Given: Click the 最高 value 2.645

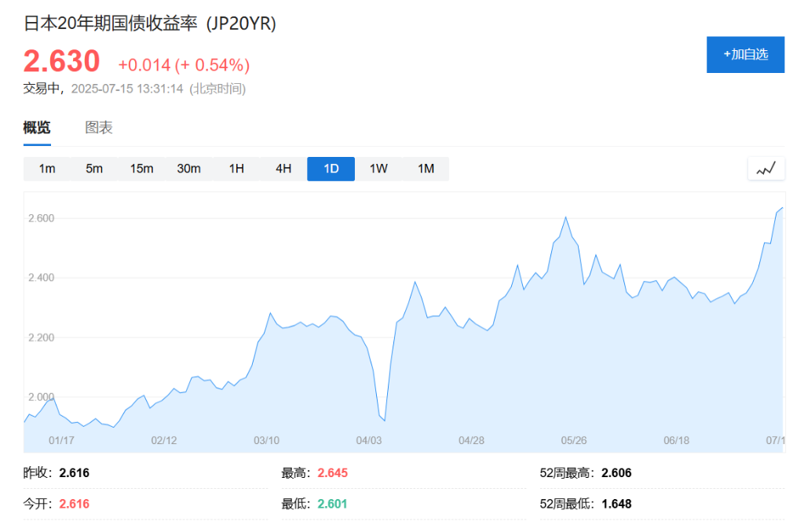Looking at the screenshot, I should coord(333,473).
